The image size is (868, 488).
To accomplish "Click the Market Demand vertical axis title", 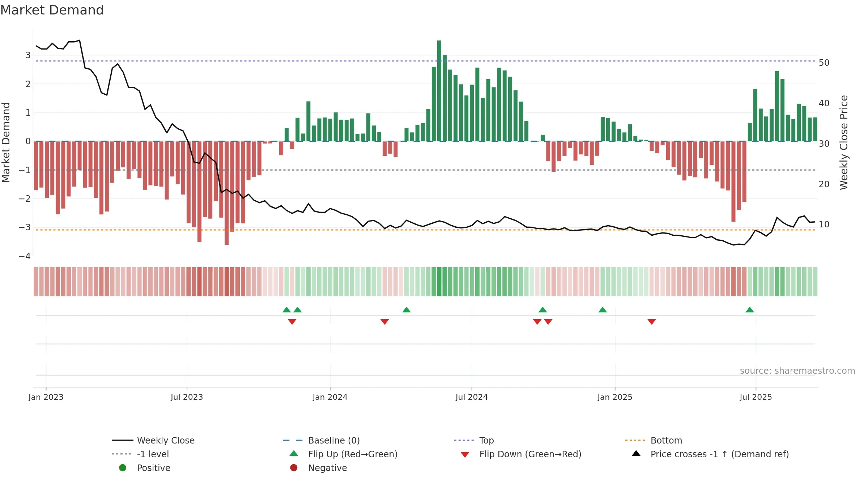I will coord(6,142).
